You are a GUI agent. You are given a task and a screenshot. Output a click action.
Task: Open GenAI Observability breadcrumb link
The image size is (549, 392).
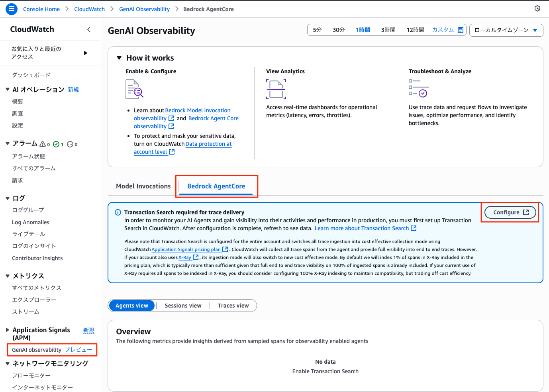click(145, 9)
